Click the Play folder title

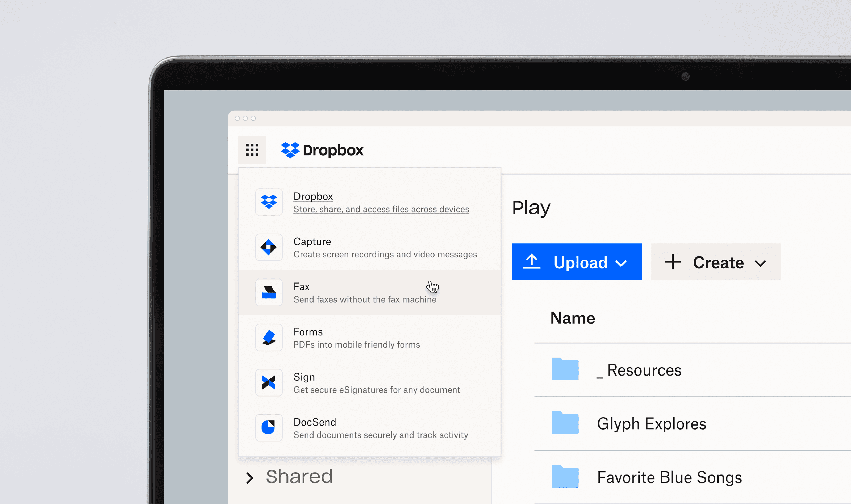pos(531,207)
